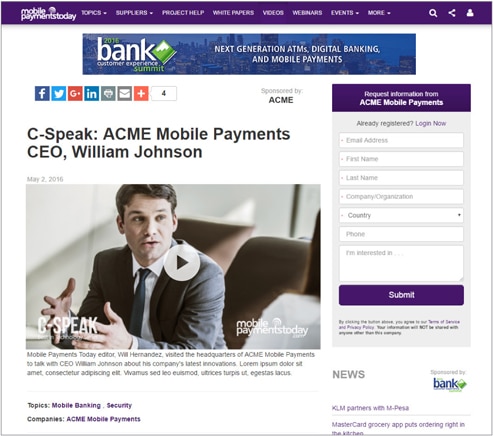Screen dimensions: 493x436
Task: Share on LinkedIn icon
Action: coord(92,94)
